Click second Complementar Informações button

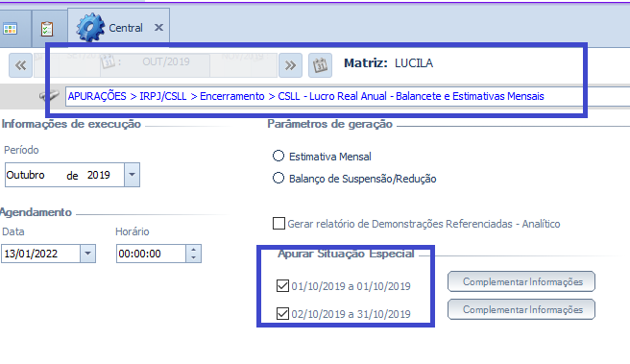click(x=521, y=309)
